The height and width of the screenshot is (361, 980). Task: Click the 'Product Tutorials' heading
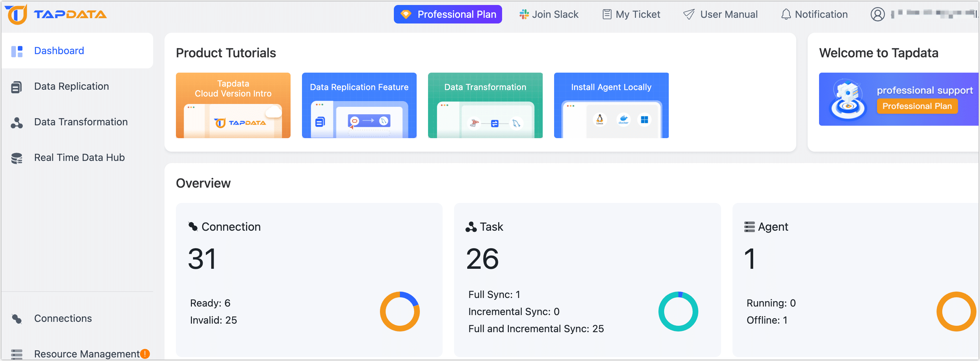(x=226, y=53)
